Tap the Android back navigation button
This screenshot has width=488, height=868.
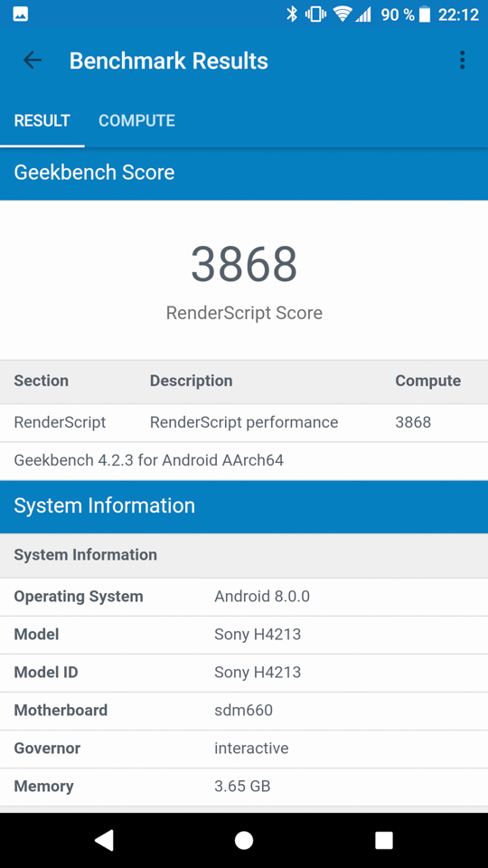(x=104, y=840)
